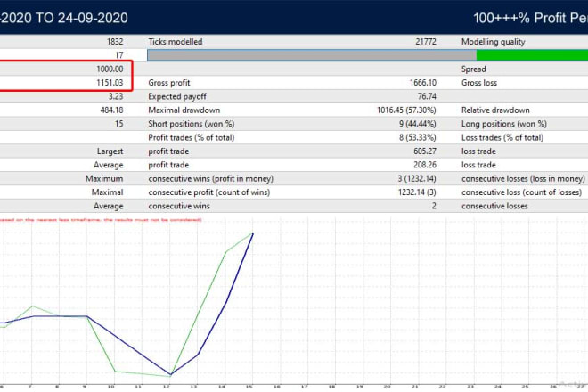The image size is (588, 392).
Task: Click the '100+++% Profit' header title
Action: click(x=530, y=18)
